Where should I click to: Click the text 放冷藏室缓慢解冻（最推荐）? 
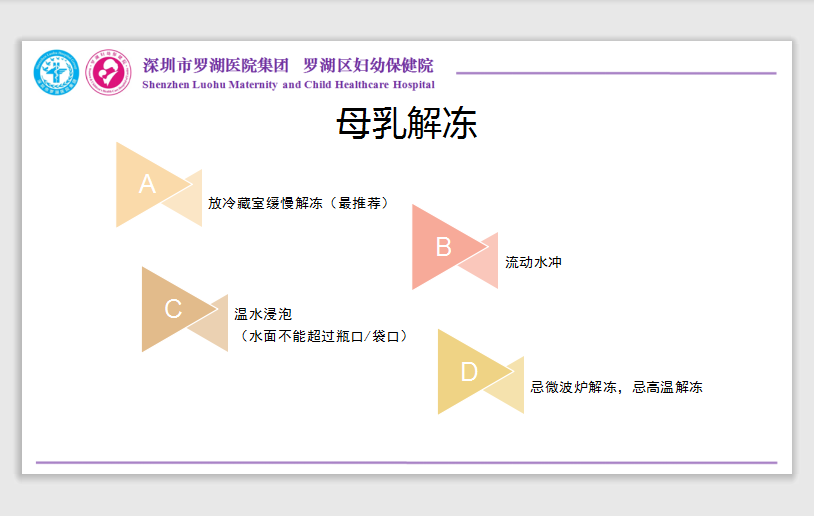pyautogui.click(x=299, y=203)
